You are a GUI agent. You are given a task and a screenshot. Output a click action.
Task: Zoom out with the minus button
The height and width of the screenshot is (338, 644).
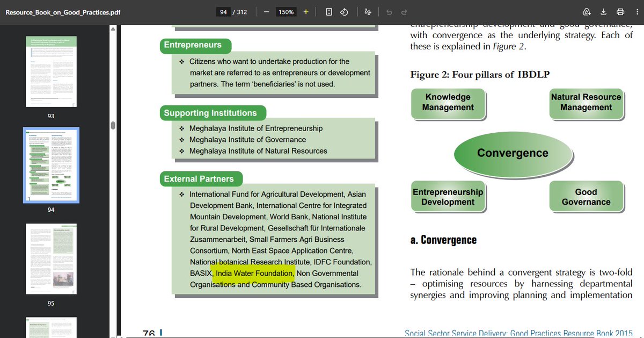point(266,12)
